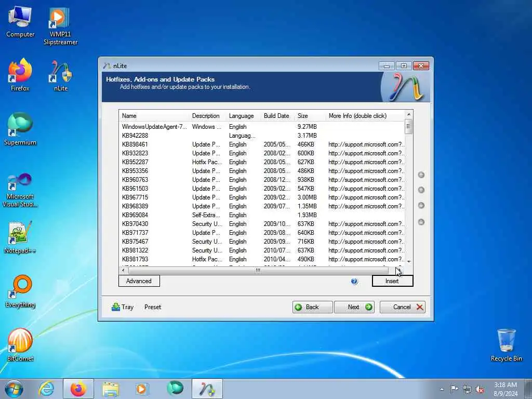Screen dimensions: 532x399
Task: Click the horizontal scrollbar left arrow
Action: point(123,270)
